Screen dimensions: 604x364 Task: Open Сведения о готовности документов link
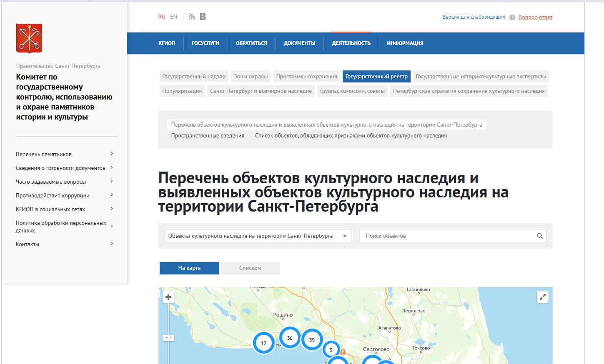60,168
